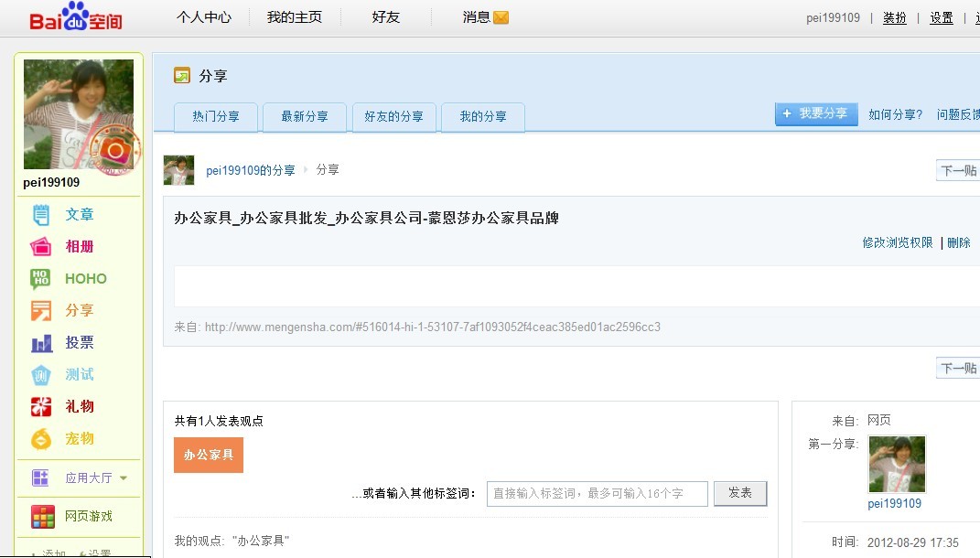Click the 宠物 pet icon in sidebar
The image size is (980, 558).
pyautogui.click(x=40, y=439)
